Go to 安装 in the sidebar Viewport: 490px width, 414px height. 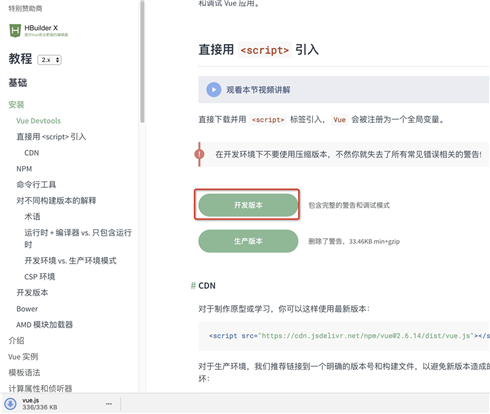click(x=16, y=105)
